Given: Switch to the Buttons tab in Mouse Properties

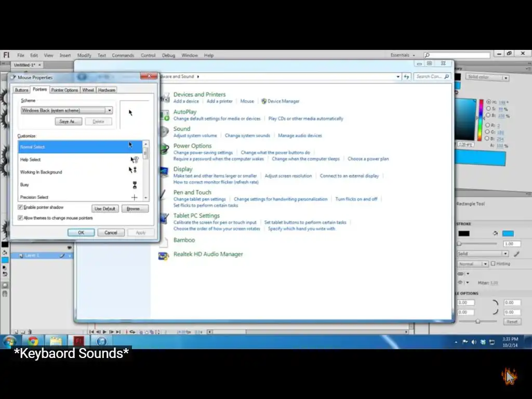Looking at the screenshot, I should (x=21, y=90).
